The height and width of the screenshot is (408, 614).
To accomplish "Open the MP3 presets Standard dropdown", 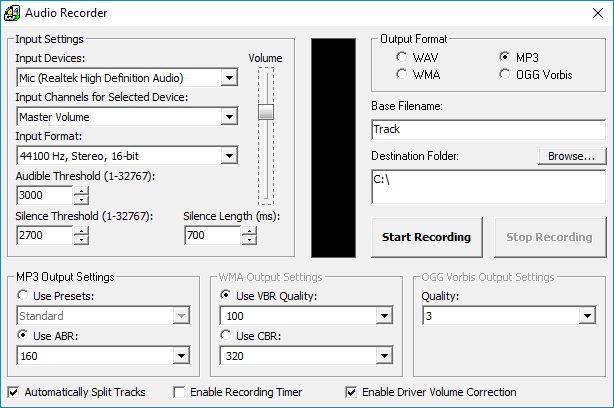I will point(181,316).
